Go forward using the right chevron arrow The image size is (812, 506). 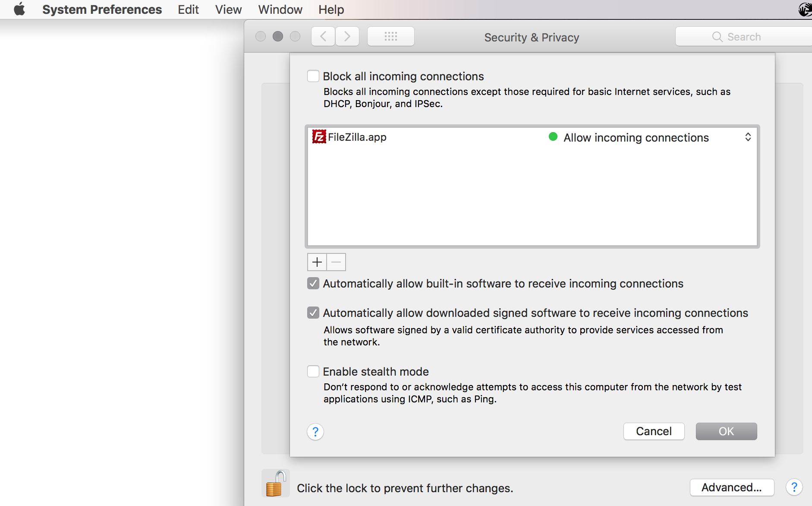pos(347,37)
